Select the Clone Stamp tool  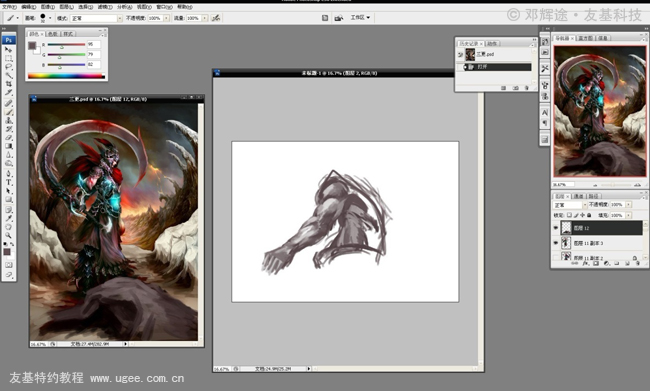(x=8, y=120)
